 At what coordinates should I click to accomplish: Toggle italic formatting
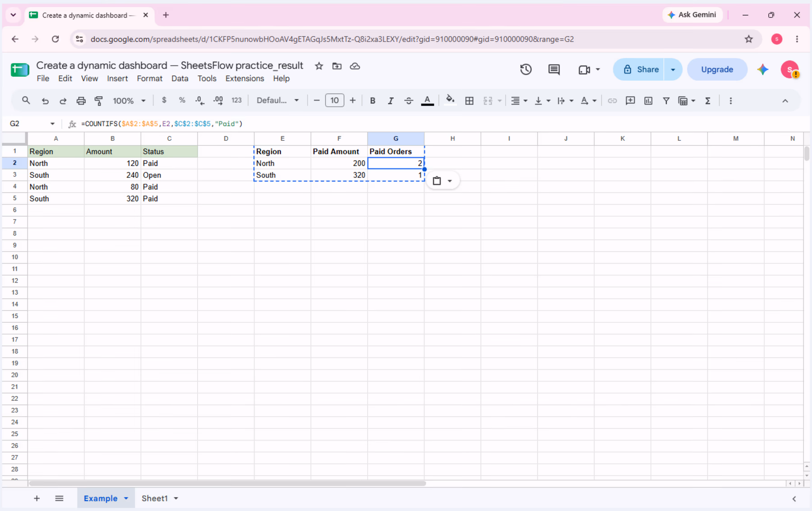pyautogui.click(x=391, y=101)
